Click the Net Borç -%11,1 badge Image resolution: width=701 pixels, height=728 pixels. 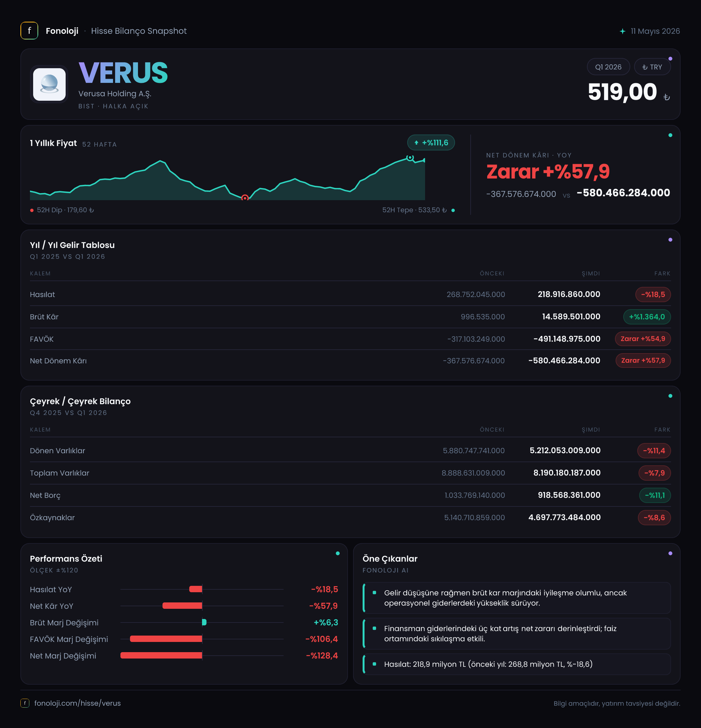tap(655, 495)
